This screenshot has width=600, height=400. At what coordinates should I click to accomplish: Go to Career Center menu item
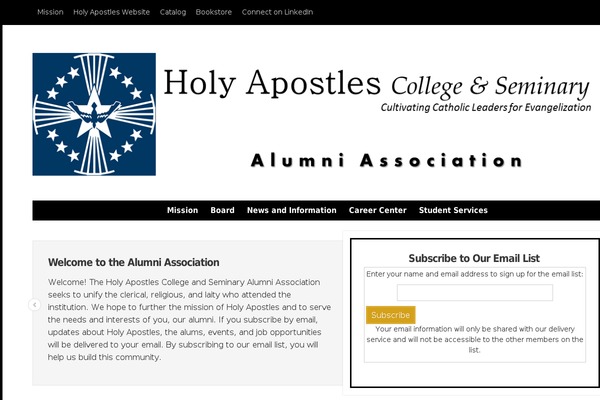click(378, 210)
